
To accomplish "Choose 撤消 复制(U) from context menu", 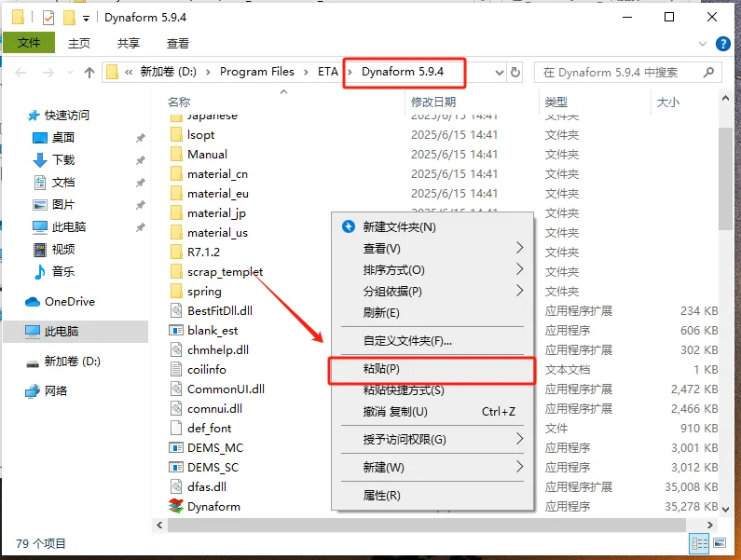I will 432,412.
